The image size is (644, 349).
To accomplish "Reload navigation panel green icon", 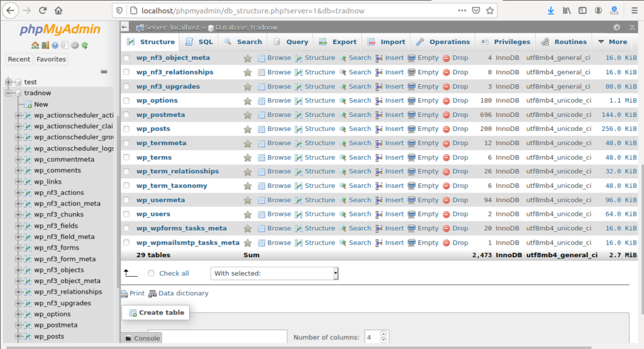I will [85, 45].
